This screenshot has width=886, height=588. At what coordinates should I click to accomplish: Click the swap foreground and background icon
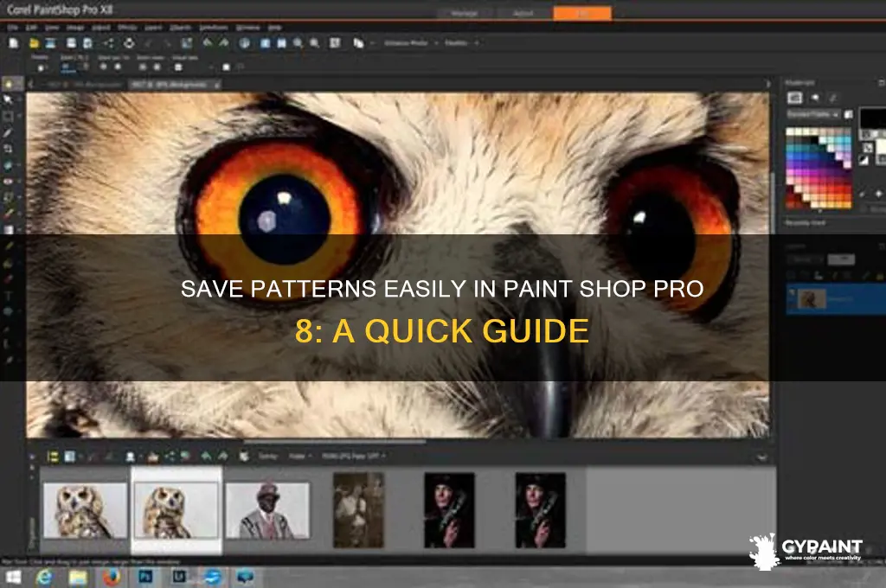(x=869, y=147)
